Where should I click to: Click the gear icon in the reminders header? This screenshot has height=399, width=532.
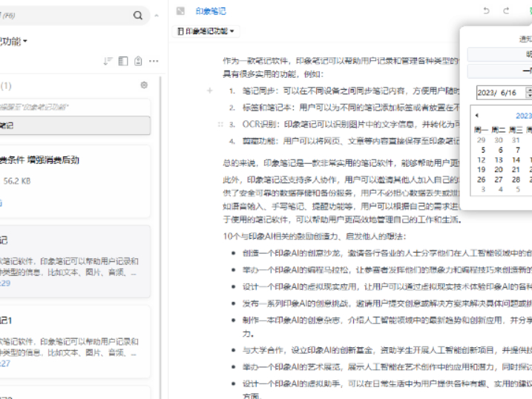pos(144,85)
